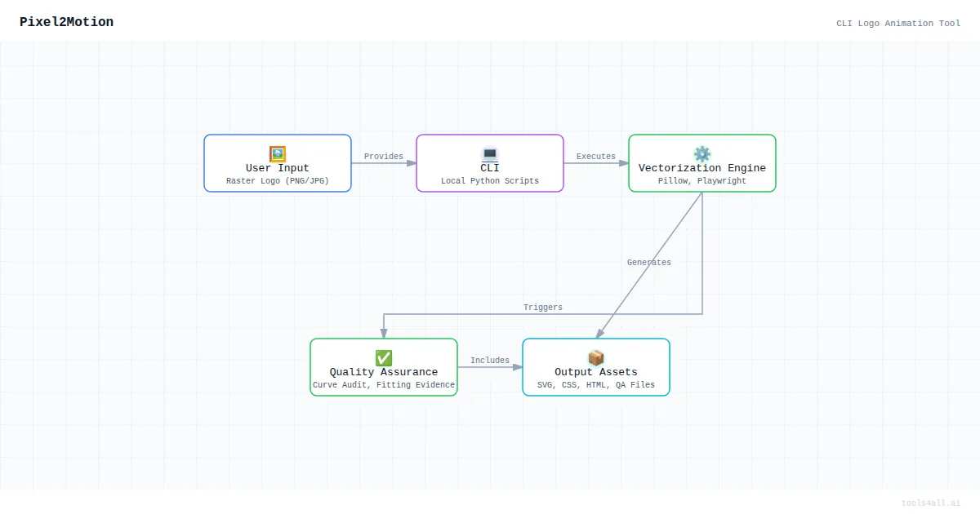Click the 'Raster Logo (PNG/JPG)' subtitle
This screenshot has width=980, height=514.
coord(278,181)
